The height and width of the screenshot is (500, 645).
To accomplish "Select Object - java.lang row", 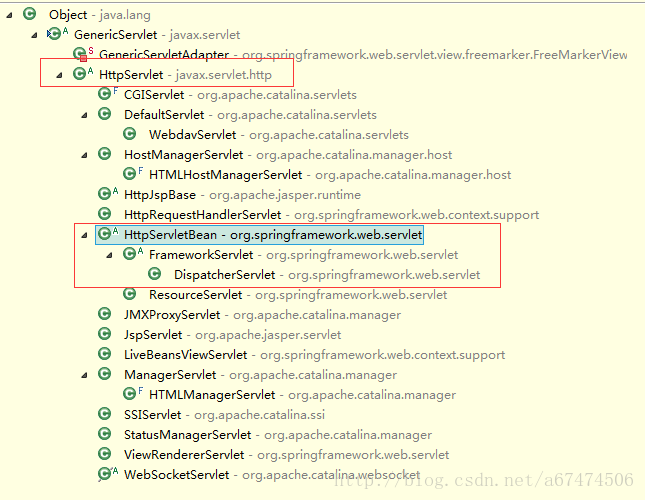I will tap(100, 15).
